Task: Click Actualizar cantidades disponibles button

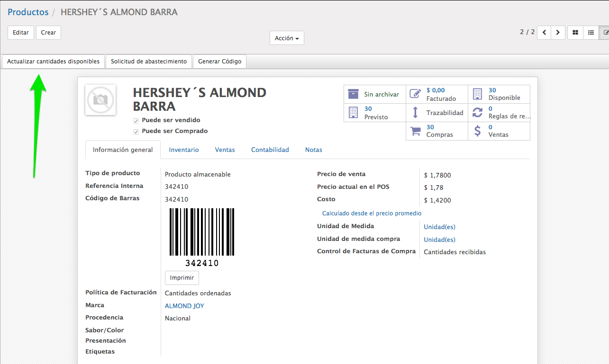Action: click(x=54, y=62)
